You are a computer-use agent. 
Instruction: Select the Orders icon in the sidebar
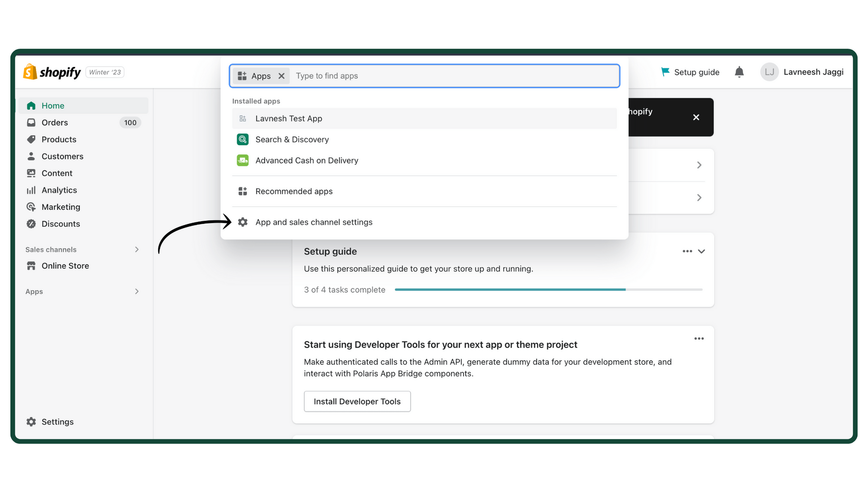[x=31, y=122]
